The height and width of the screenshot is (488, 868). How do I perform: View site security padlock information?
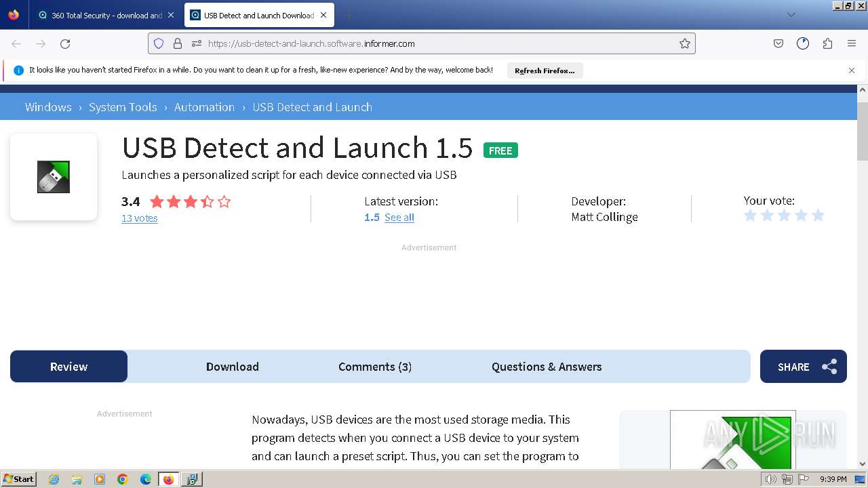[178, 43]
